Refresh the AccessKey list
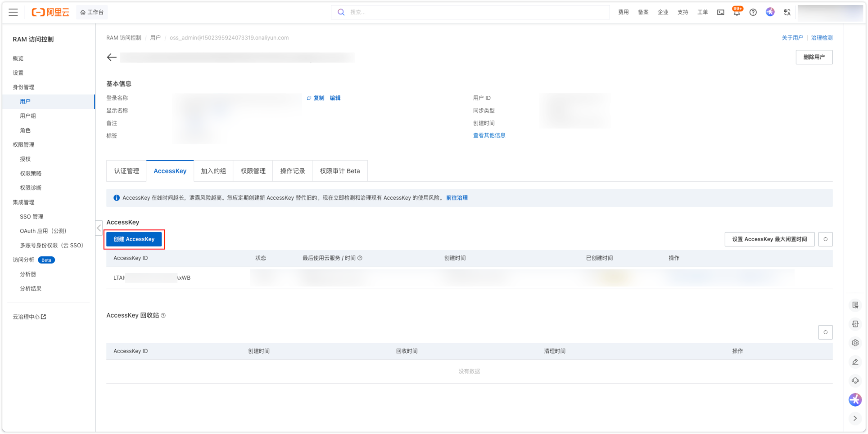 (825, 239)
